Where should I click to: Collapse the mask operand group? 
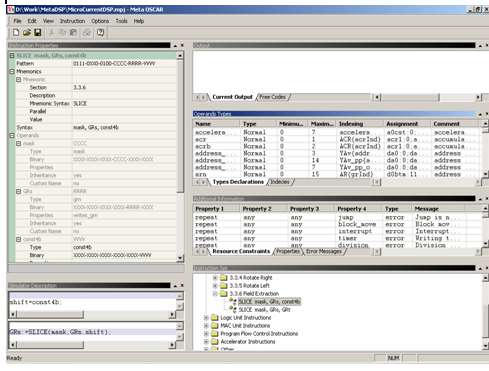tap(19, 143)
